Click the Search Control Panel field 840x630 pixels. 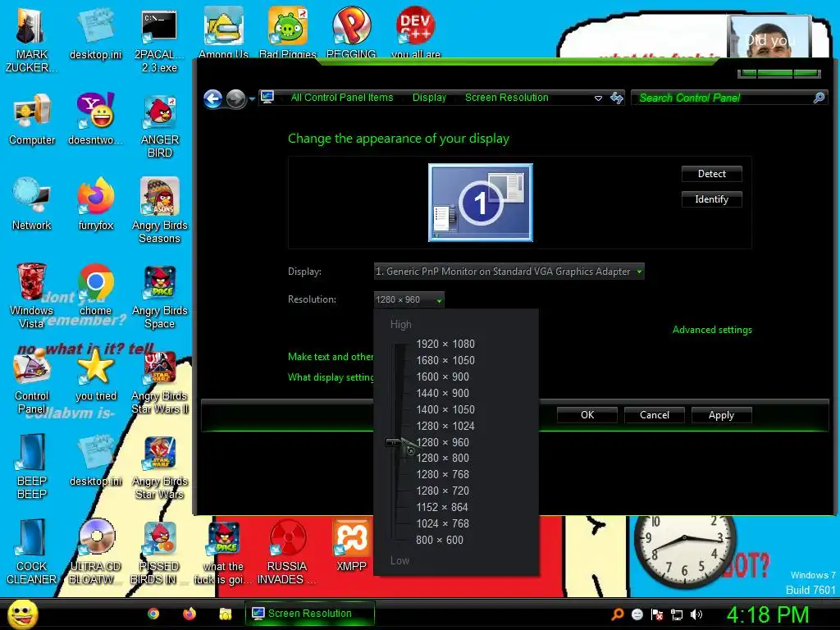click(x=728, y=98)
